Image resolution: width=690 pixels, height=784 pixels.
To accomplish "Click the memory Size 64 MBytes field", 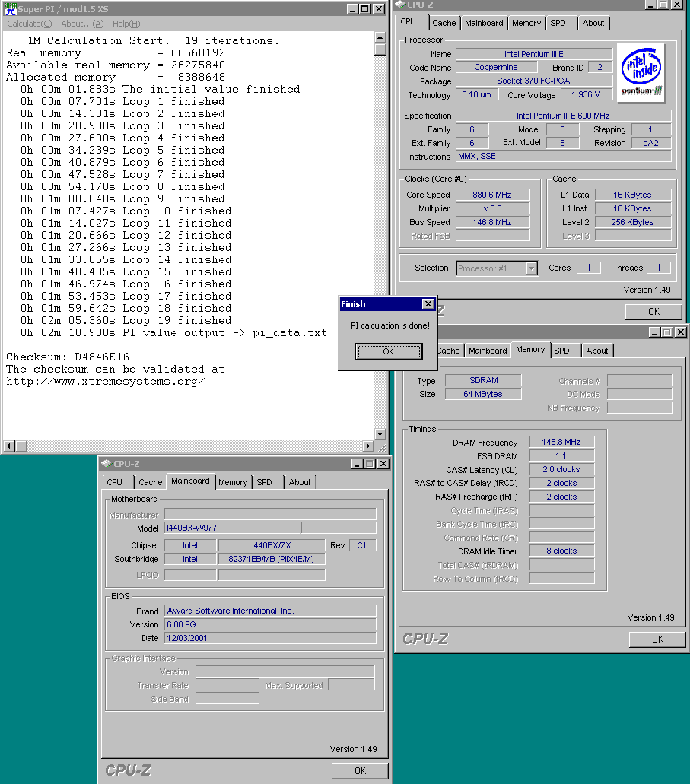I will pyautogui.click(x=483, y=394).
